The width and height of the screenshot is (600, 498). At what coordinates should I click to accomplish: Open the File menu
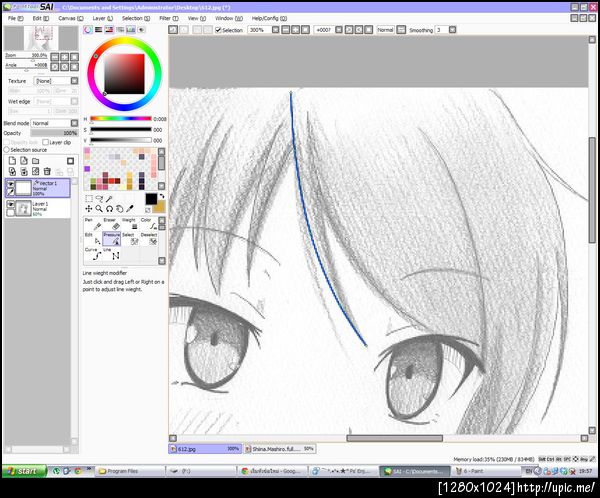pos(16,18)
